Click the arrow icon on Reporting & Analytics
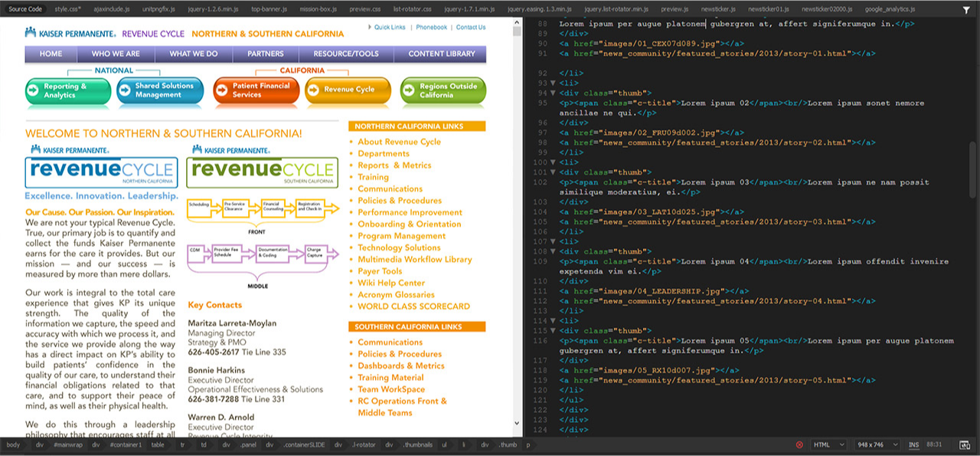 coord(33,90)
